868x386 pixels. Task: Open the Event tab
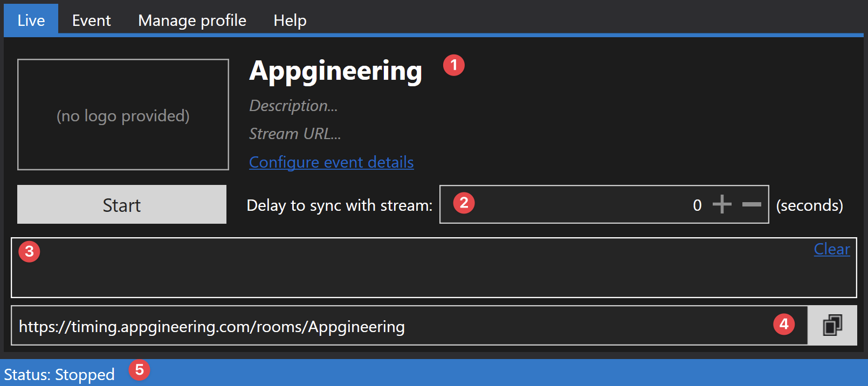[91, 20]
